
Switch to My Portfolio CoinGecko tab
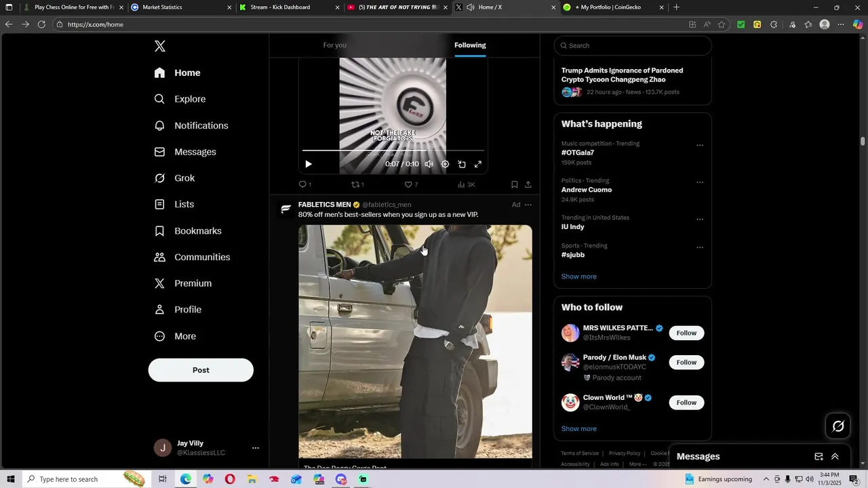point(614,7)
